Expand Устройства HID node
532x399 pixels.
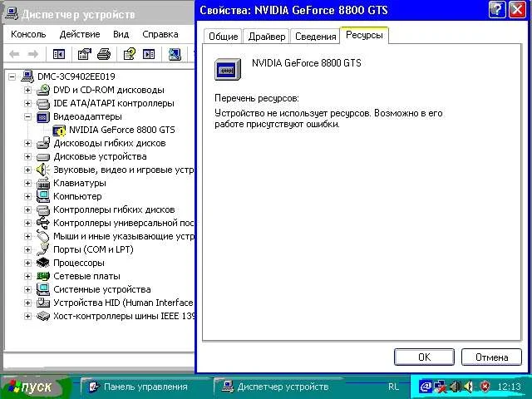tap(27, 303)
